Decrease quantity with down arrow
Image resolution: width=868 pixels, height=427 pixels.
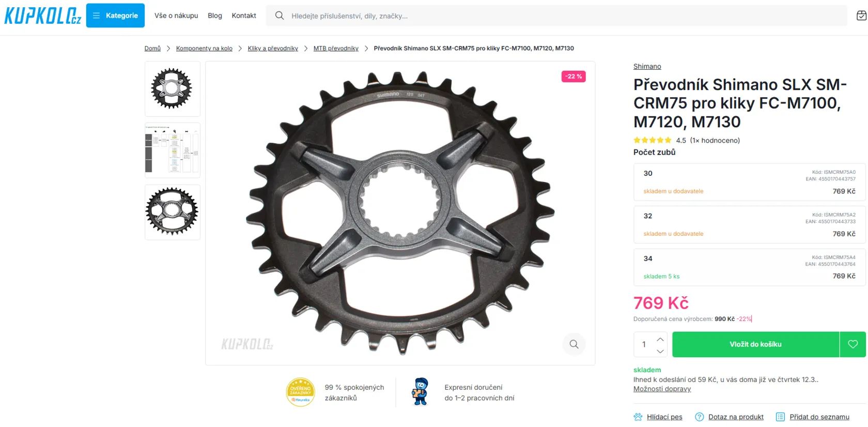pyautogui.click(x=660, y=351)
